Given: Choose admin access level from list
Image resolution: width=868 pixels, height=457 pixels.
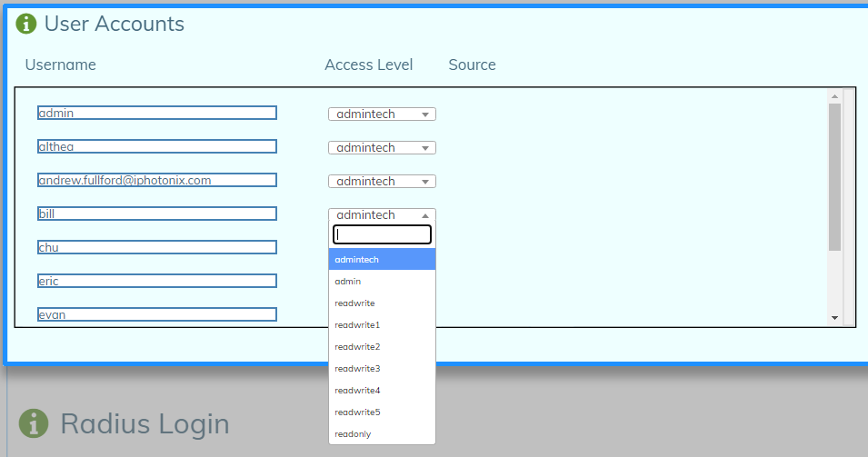Looking at the screenshot, I should pos(382,282).
